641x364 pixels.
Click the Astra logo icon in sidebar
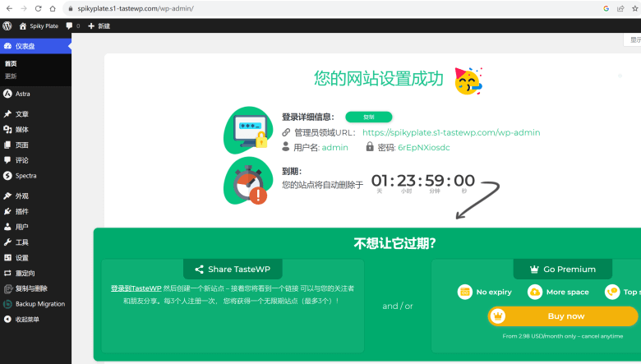[x=7, y=94]
